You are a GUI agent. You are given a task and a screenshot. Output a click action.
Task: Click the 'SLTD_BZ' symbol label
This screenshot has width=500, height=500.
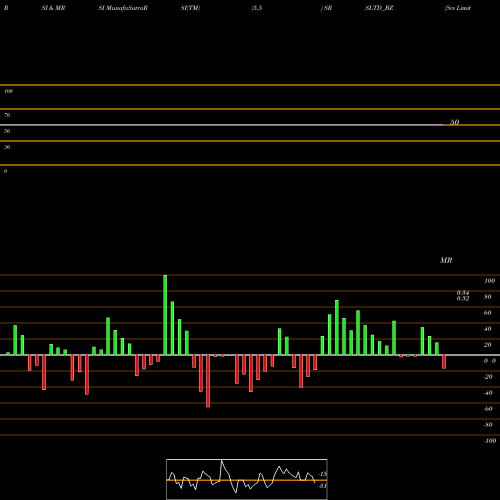pos(379,8)
